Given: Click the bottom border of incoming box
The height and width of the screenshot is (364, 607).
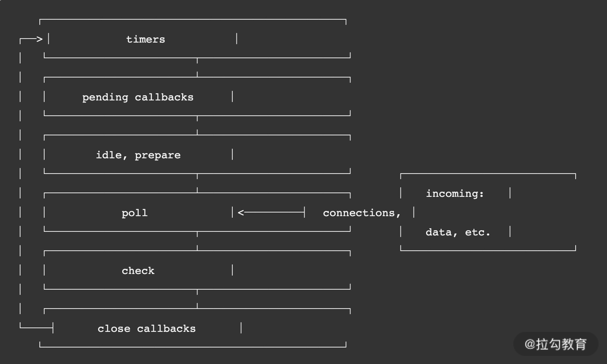Looking at the screenshot, I should click(488, 250).
